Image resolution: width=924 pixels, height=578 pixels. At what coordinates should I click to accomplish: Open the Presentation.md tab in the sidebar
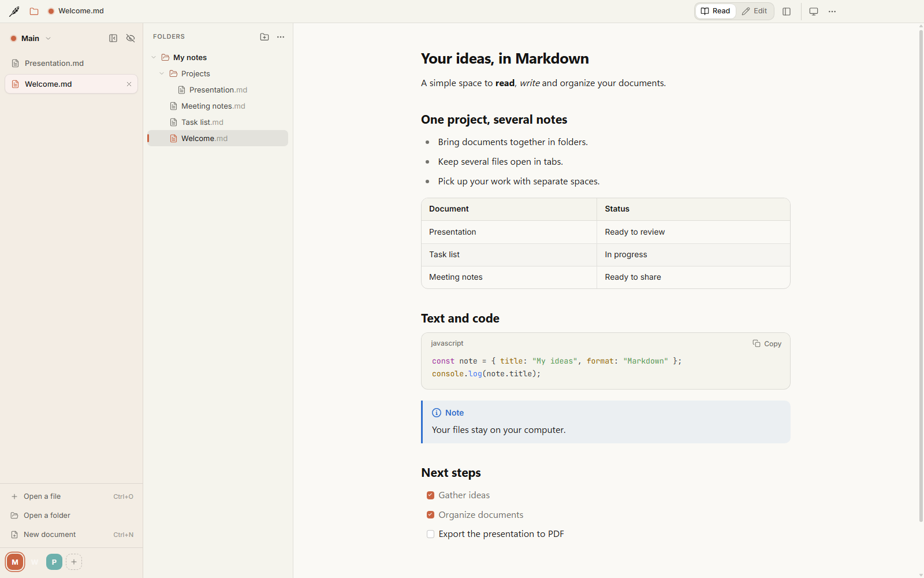(x=72, y=63)
